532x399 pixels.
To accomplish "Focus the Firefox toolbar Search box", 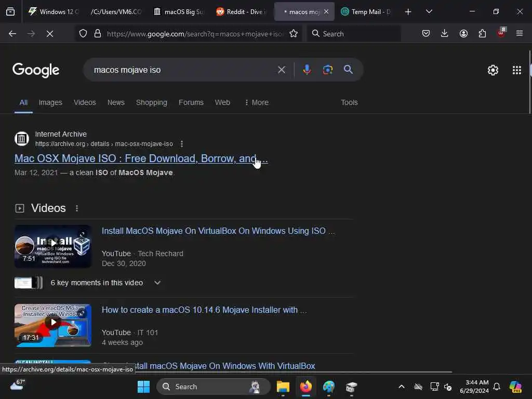I will [x=354, y=34].
